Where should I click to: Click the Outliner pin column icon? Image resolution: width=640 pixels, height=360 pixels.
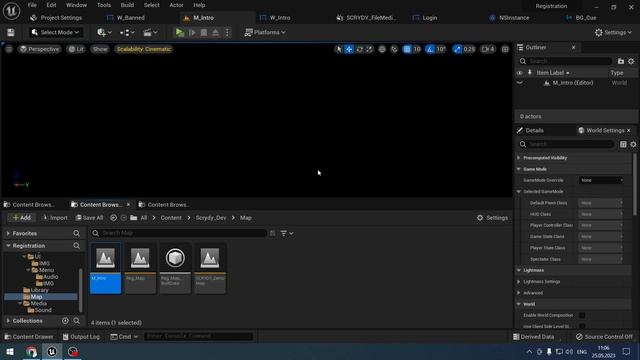click(530, 73)
